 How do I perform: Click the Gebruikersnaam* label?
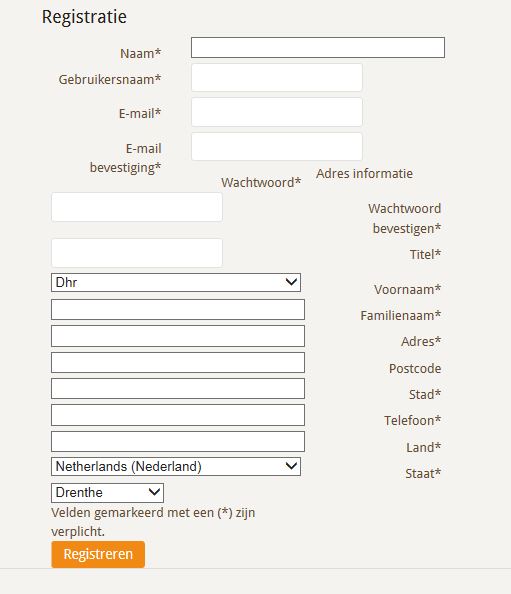[110, 80]
